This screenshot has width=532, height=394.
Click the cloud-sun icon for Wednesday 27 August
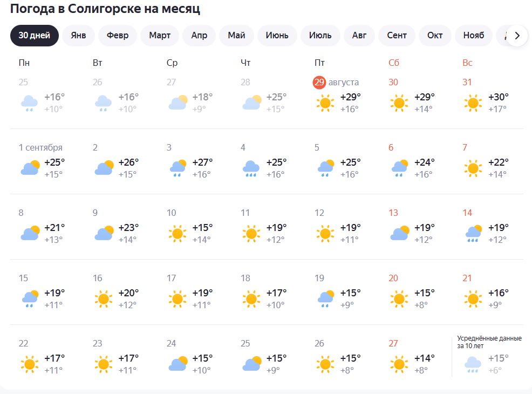(178, 103)
